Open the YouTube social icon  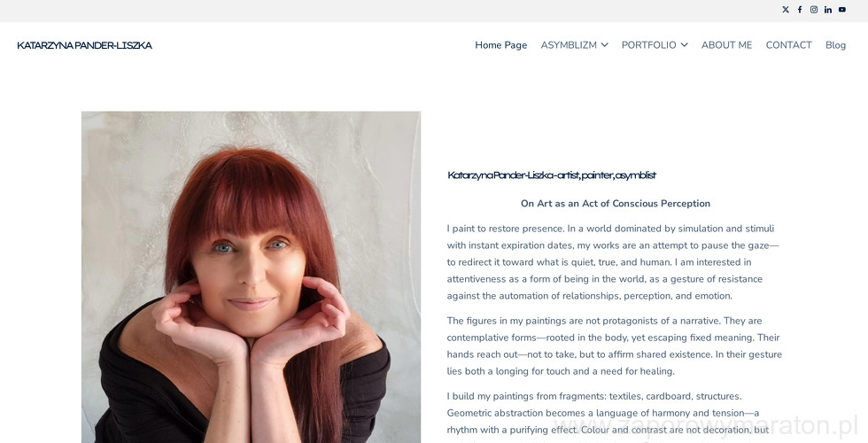pyautogui.click(x=842, y=10)
